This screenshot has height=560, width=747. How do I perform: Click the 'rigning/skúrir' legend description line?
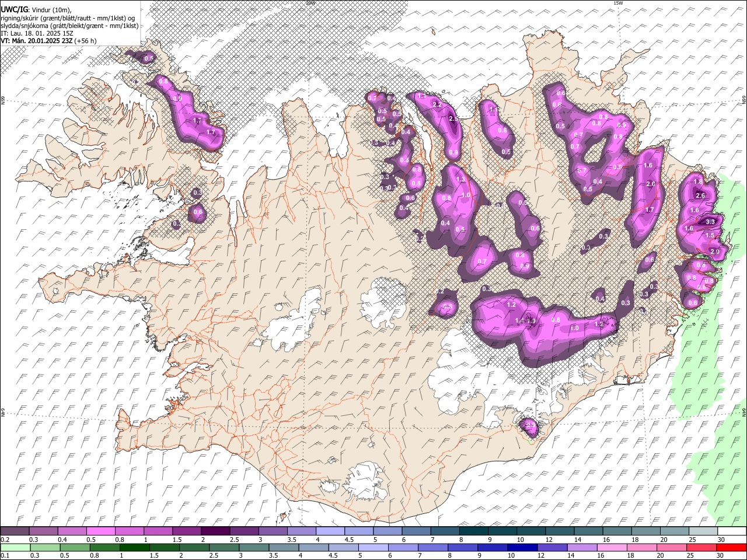pos(68,18)
